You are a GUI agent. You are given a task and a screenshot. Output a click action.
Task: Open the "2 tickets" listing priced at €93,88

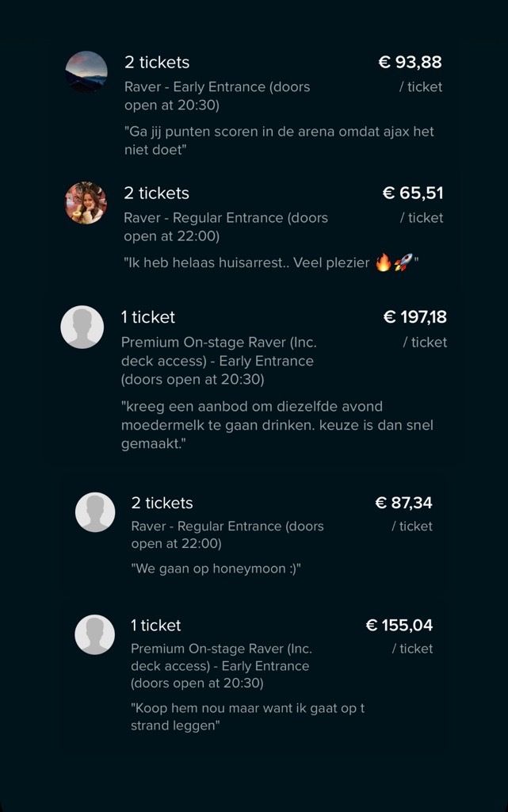157,63
